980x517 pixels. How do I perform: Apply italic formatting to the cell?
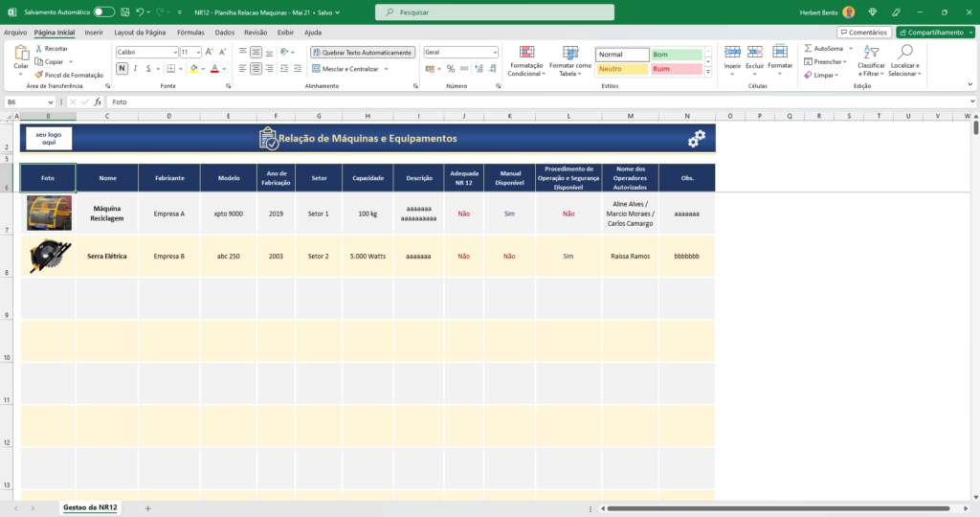(135, 68)
